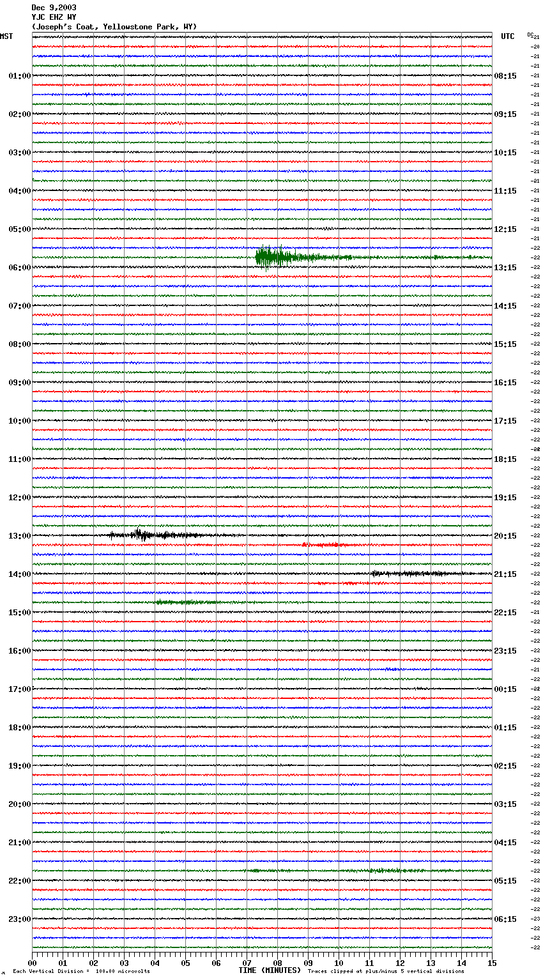Click the station name 'Joseph's Coat, Yellowstone Park, WY'
543x980 pixels.
(114, 27)
